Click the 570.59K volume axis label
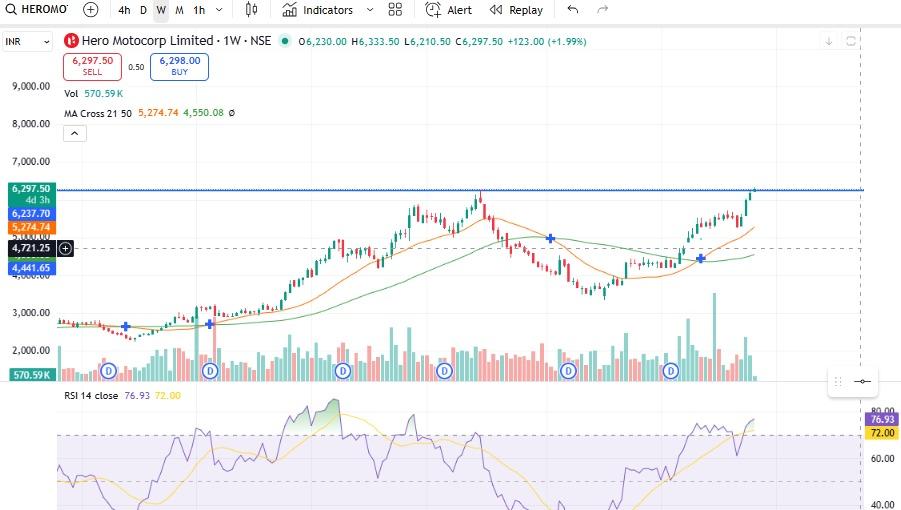901x510 pixels. coord(32,375)
